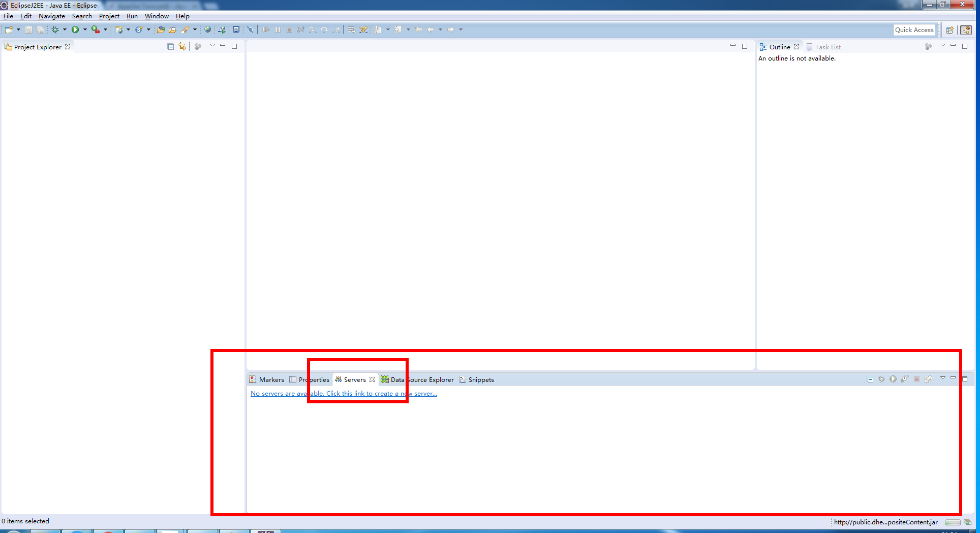The image size is (980, 533).
Task: Switch to the Properties tab
Action: (310, 379)
